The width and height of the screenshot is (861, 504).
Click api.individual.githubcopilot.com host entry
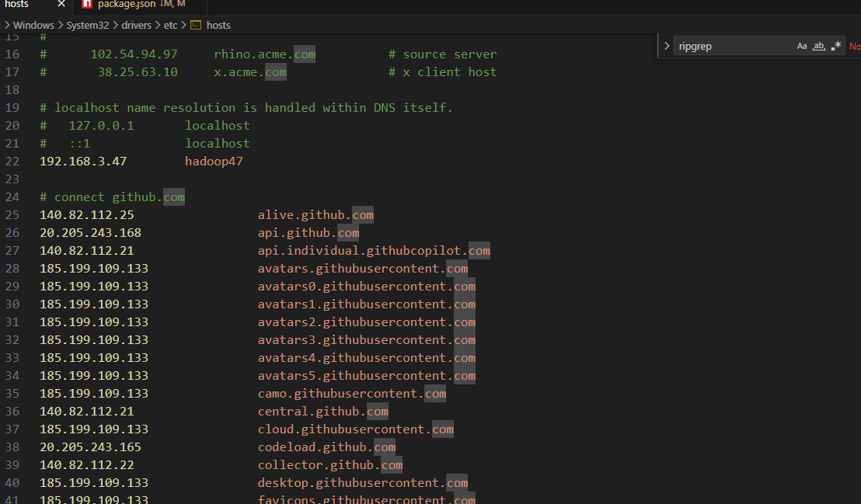(374, 250)
